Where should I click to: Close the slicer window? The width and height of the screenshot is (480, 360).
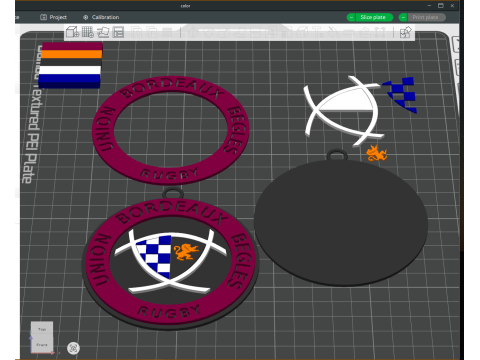coord(452,6)
